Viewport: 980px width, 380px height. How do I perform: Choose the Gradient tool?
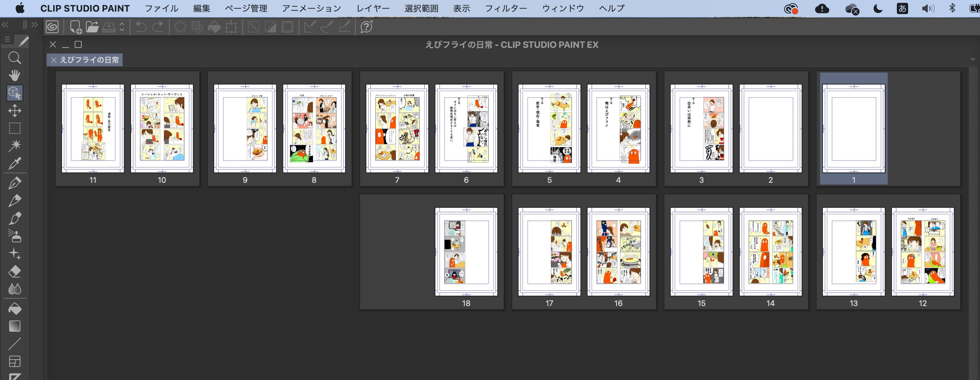coord(14,326)
